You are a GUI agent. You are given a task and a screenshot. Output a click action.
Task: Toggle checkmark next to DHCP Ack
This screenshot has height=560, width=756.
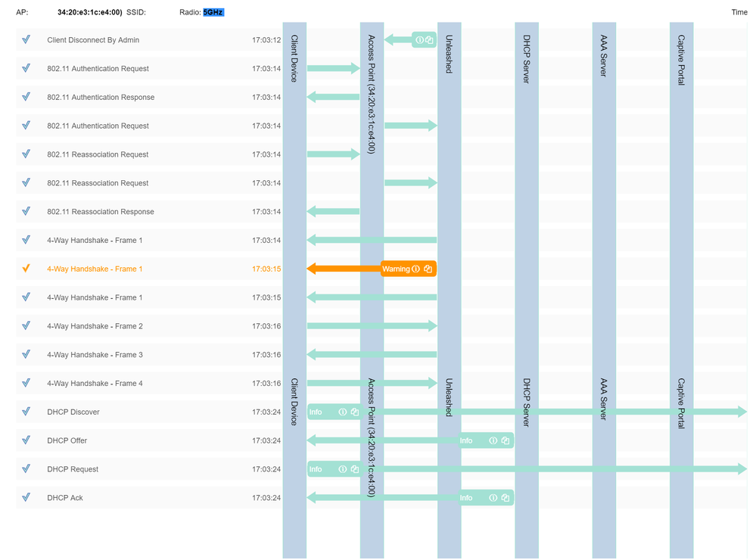click(x=26, y=498)
